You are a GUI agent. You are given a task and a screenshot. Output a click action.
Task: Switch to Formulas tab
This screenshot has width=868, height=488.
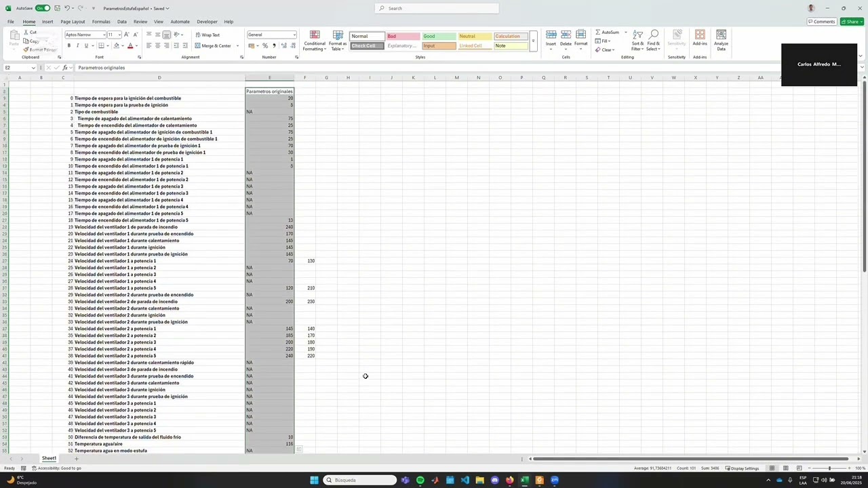101,22
